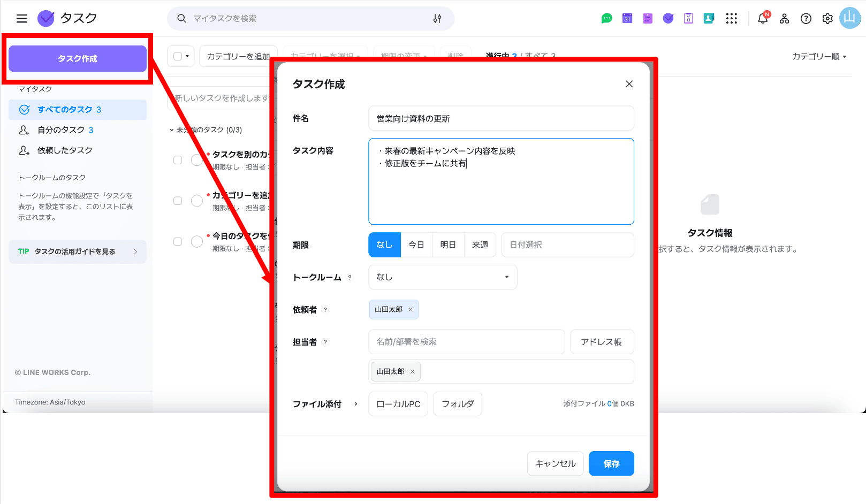Click the 保存 button to save the task
The width and height of the screenshot is (866, 504).
pyautogui.click(x=611, y=463)
